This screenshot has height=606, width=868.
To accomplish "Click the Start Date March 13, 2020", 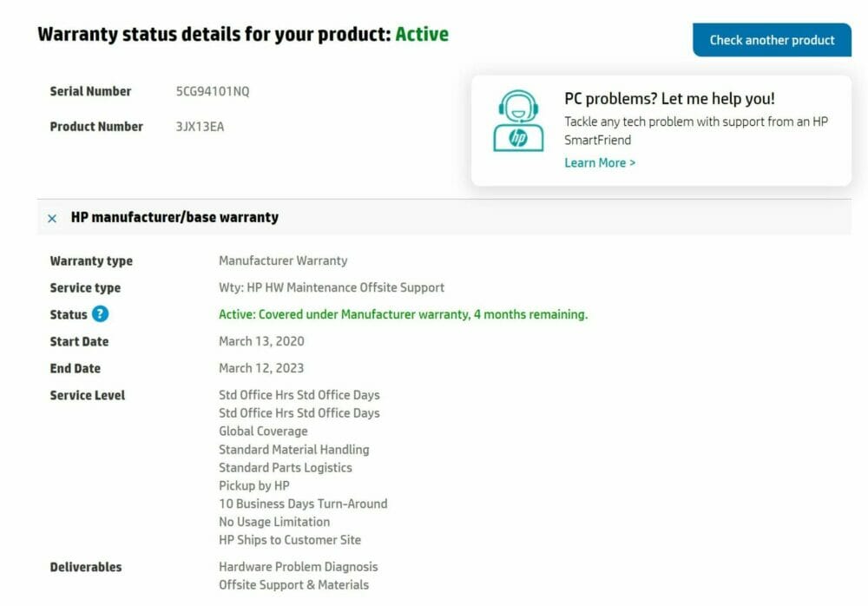I will pyautogui.click(x=261, y=341).
